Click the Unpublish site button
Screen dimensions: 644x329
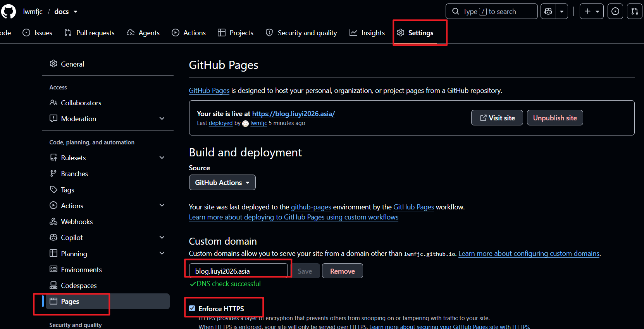pyautogui.click(x=555, y=118)
